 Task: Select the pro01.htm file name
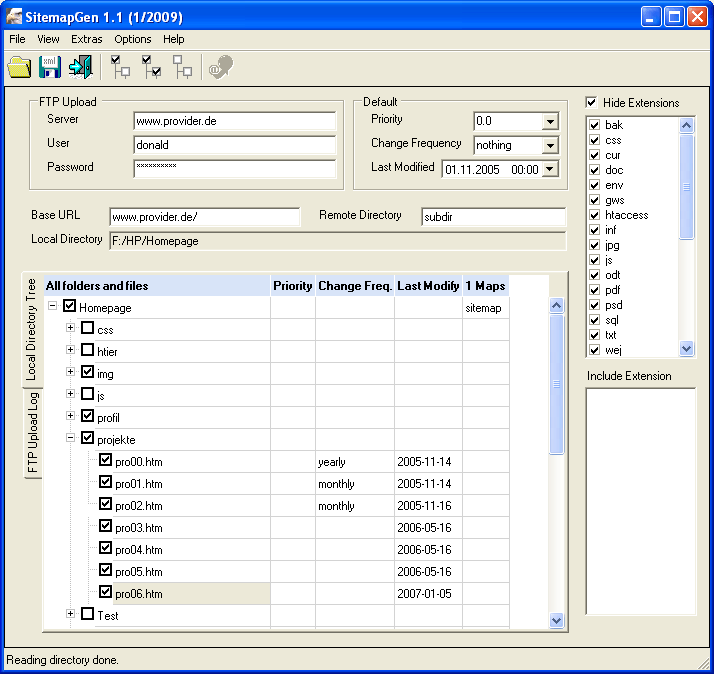[x=139, y=484]
